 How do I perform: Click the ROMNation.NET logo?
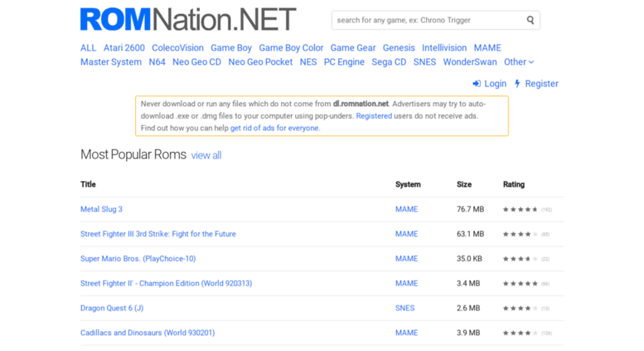(188, 19)
